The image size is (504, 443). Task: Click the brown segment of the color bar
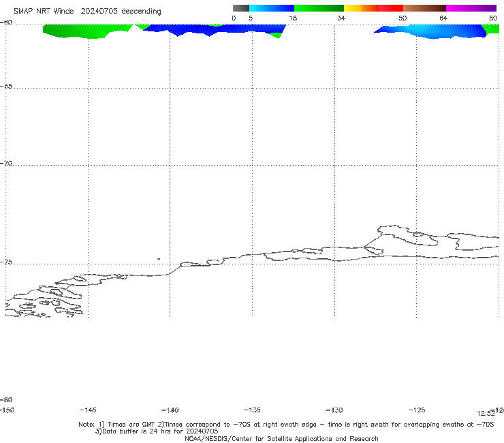pyautogui.click(x=424, y=8)
